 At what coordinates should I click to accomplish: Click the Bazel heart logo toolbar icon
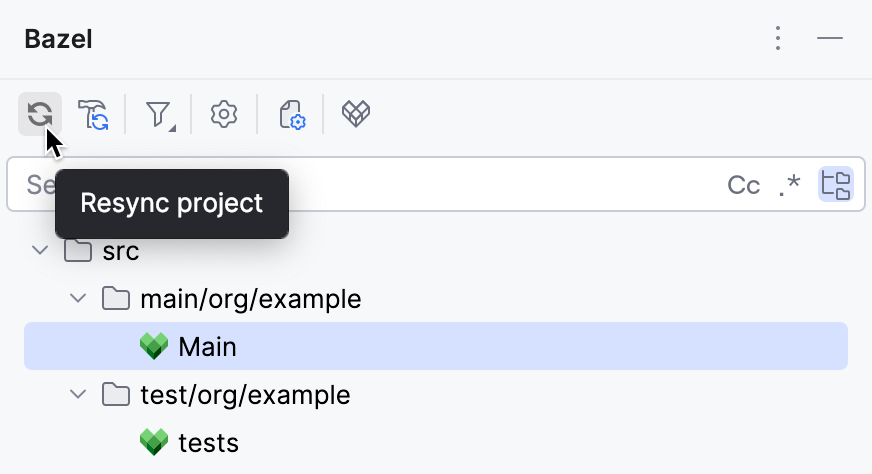(x=357, y=114)
